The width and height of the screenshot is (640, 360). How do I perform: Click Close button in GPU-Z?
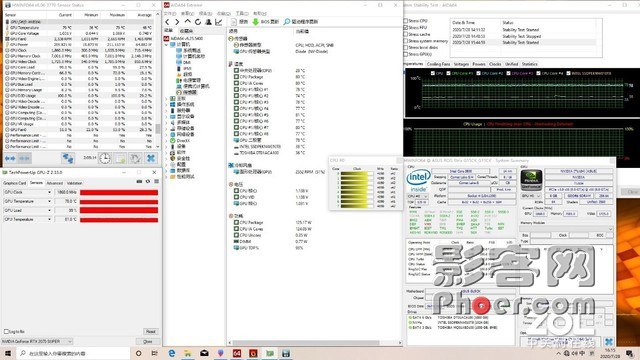[x=148, y=341]
